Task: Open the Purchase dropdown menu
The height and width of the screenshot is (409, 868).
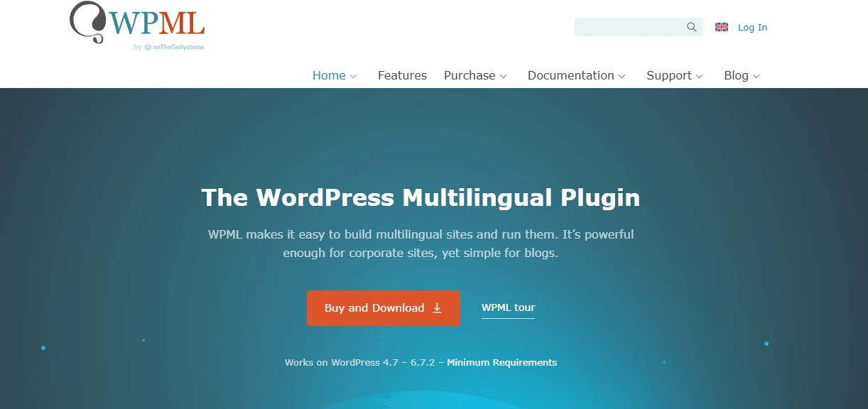Action: 504,75
